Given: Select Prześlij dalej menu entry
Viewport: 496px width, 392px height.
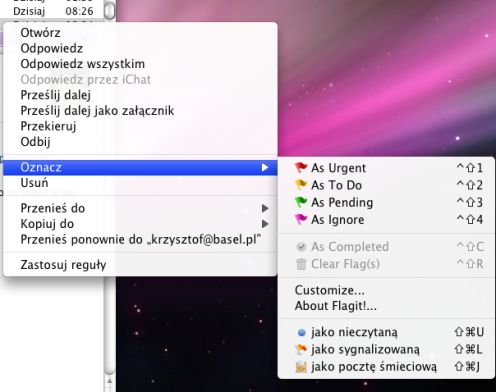Looking at the screenshot, I should pos(140,95).
